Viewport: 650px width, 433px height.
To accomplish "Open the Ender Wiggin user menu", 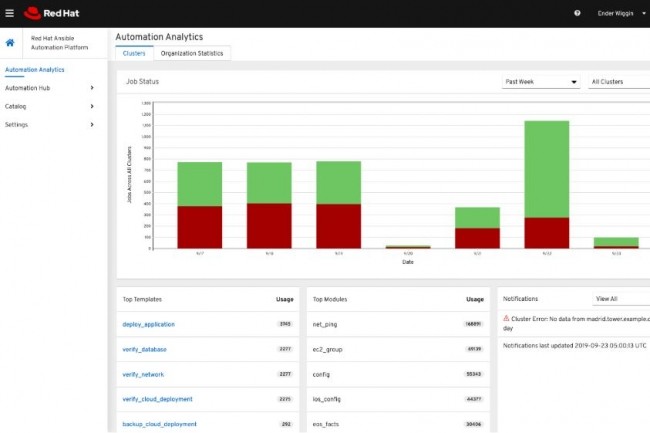I will tap(621, 13).
